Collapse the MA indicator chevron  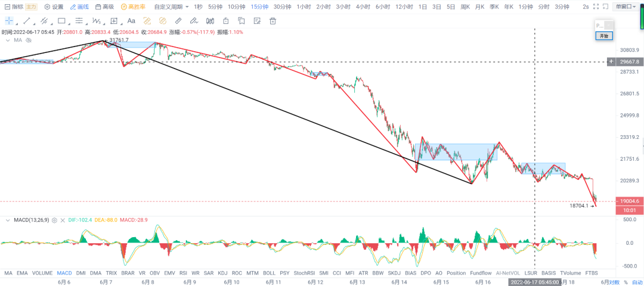point(8,40)
